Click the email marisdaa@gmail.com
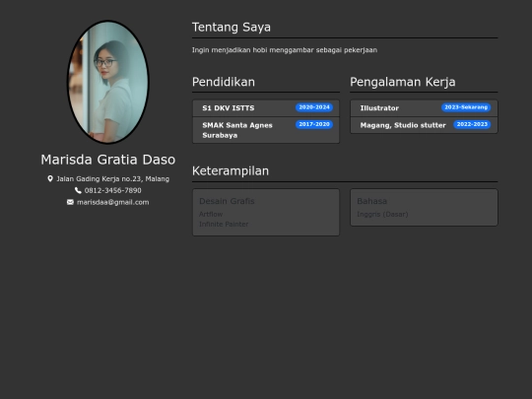This screenshot has width=532, height=399. point(112,202)
